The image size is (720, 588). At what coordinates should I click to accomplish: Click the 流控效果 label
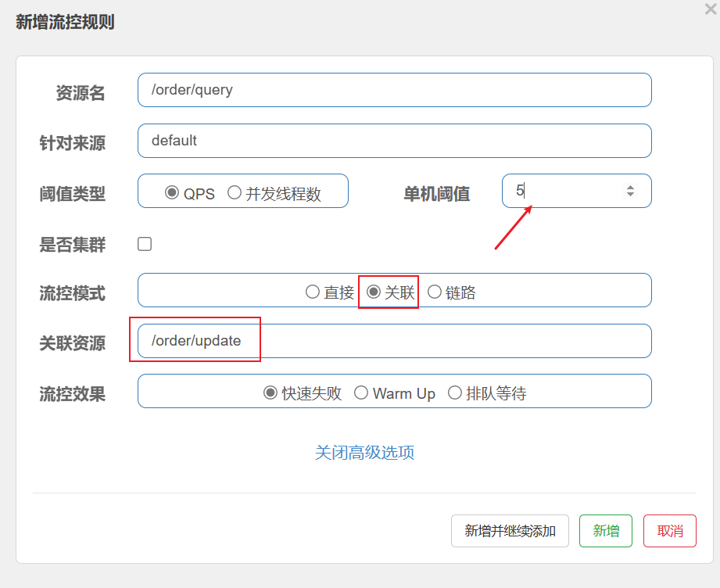pos(73,394)
